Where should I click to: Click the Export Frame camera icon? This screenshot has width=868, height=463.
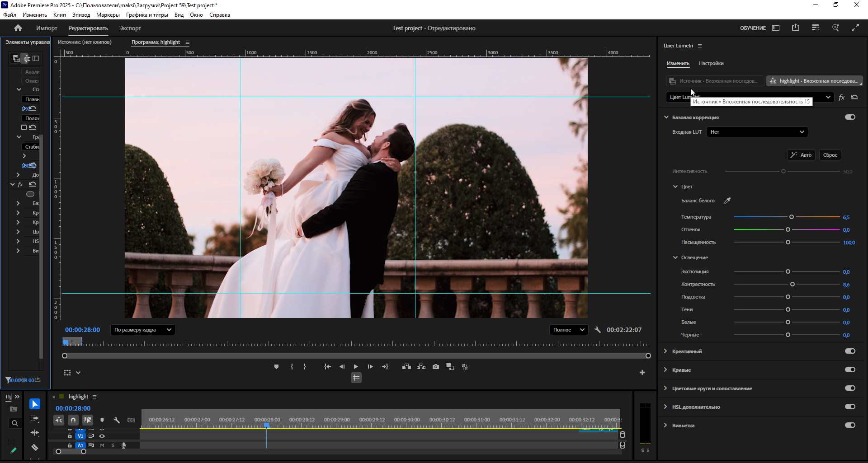(435, 367)
